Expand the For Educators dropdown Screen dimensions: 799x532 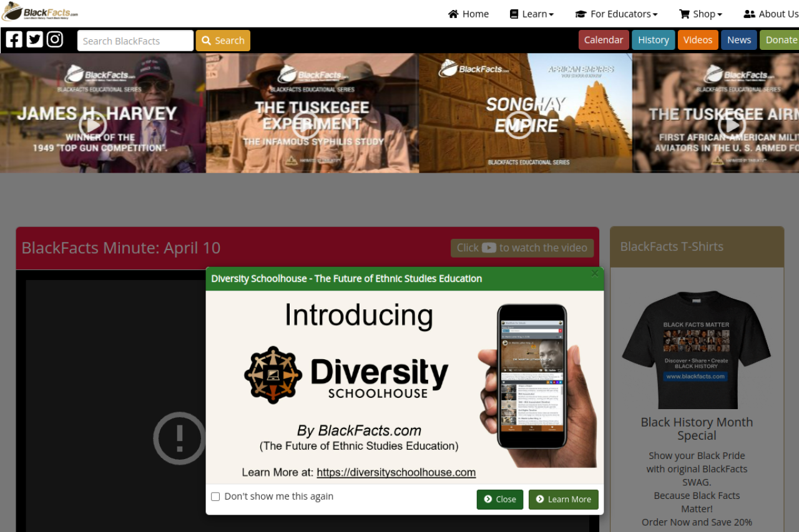click(616, 14)
